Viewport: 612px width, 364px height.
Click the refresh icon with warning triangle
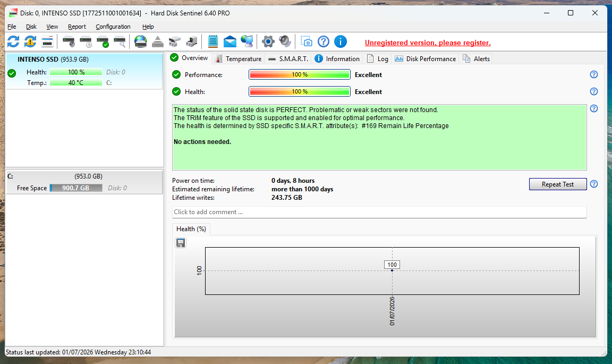[x=30, y=41]
